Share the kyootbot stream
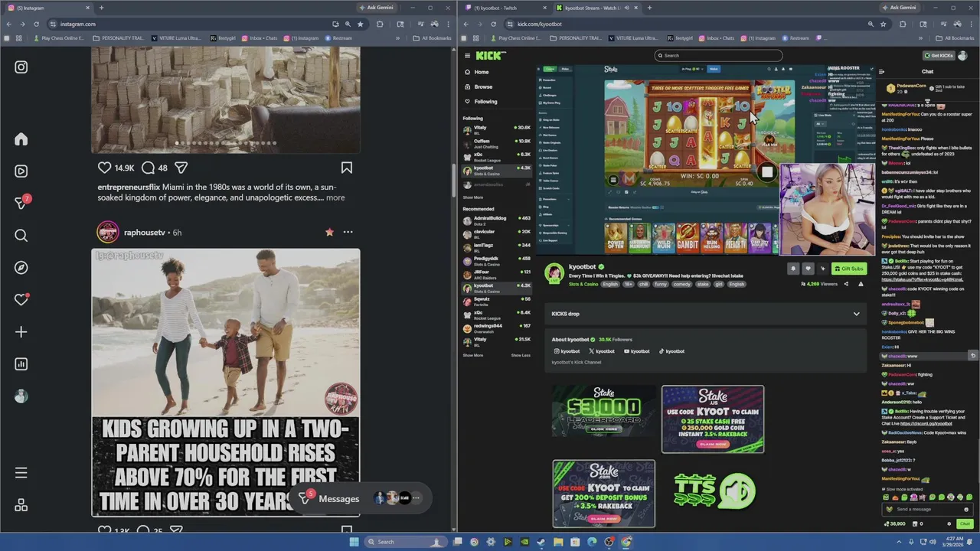This screenshot has height=551, width=980. (x=846, y=284)
